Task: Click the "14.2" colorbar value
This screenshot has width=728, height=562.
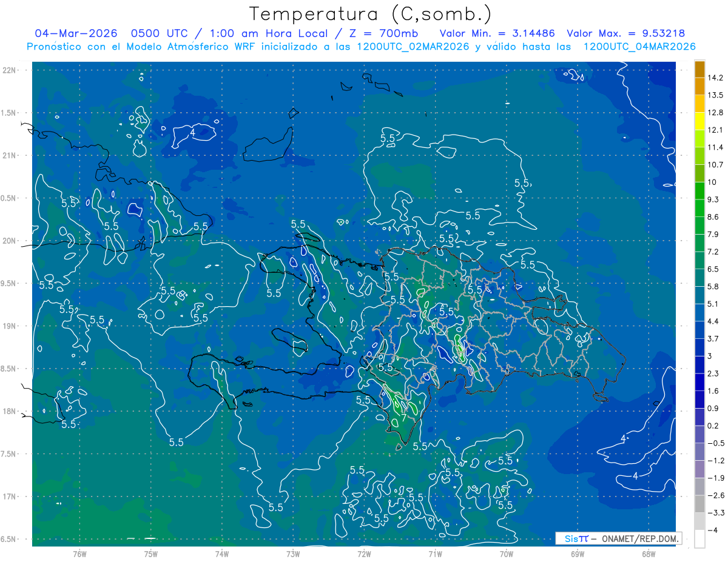Action: coord(715,78)
